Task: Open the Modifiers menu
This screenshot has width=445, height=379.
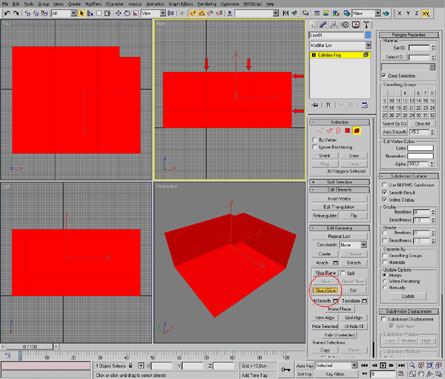Action: click(x=93, y=4)
